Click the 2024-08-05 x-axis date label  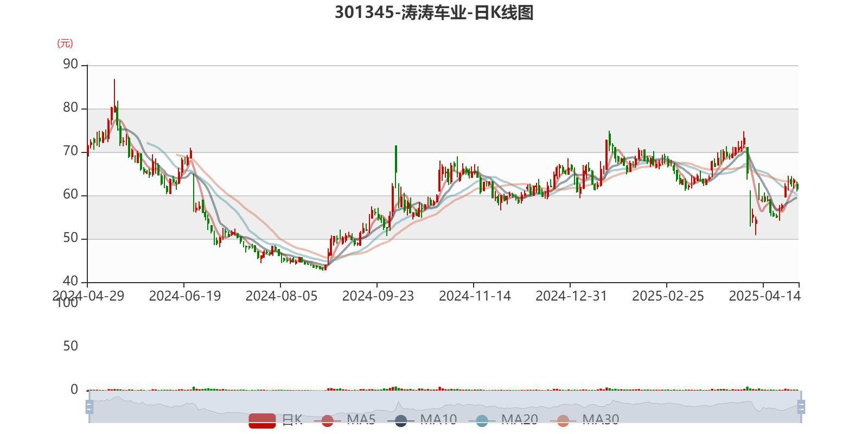pos(281,296)
